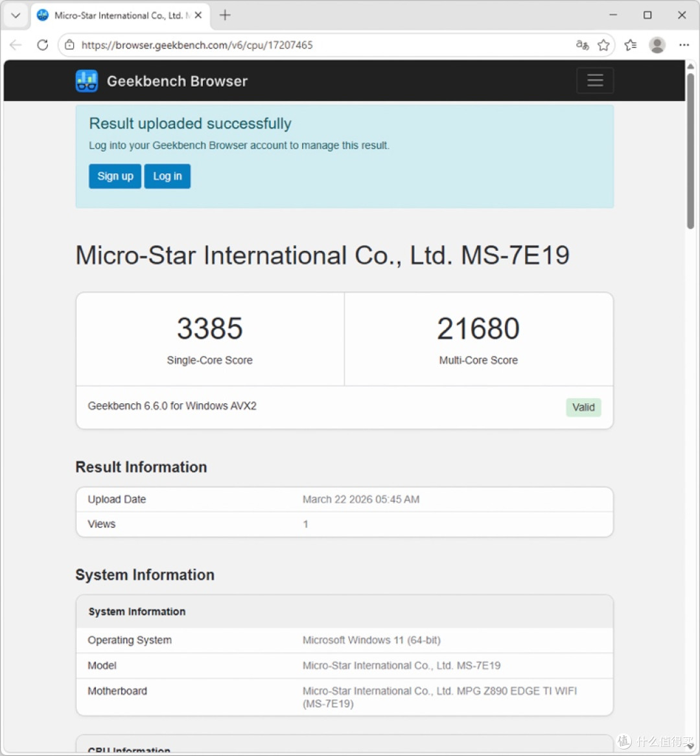Click the scrollbar down arrow
Viewport: 700px width, 756px height.
tap(690, 746)
